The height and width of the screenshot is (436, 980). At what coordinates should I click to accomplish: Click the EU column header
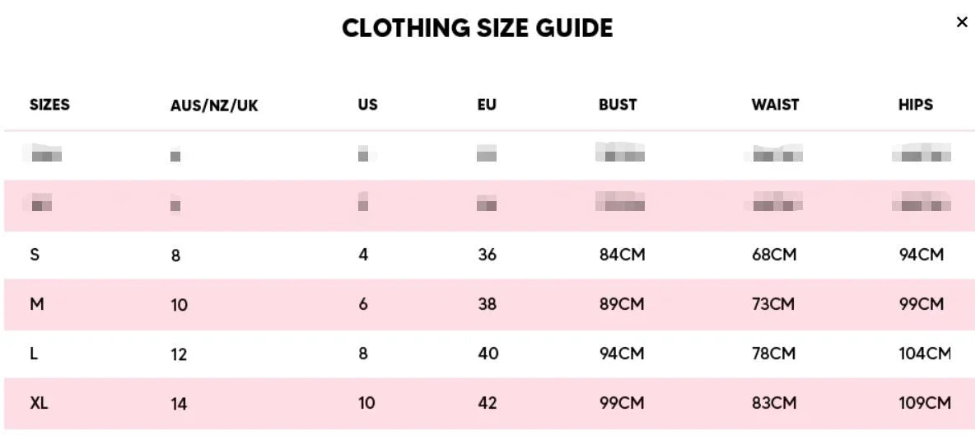487,105
